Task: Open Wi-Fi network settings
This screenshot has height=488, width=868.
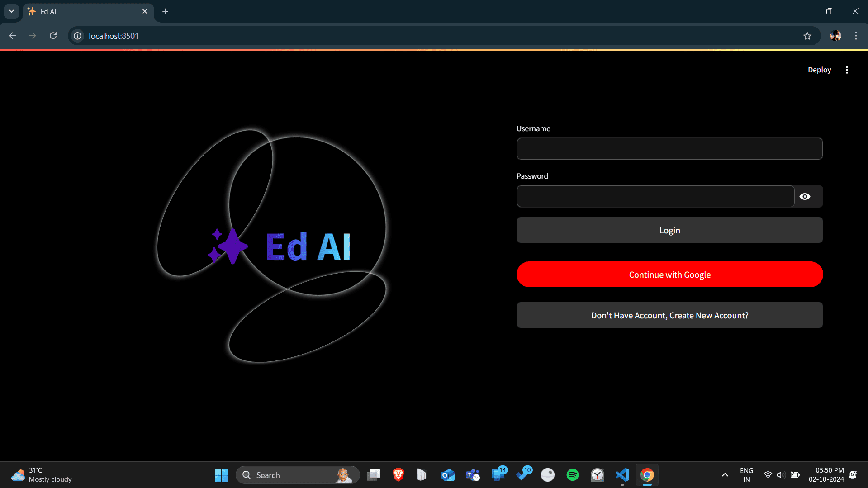Action: (x=768, y=475)
